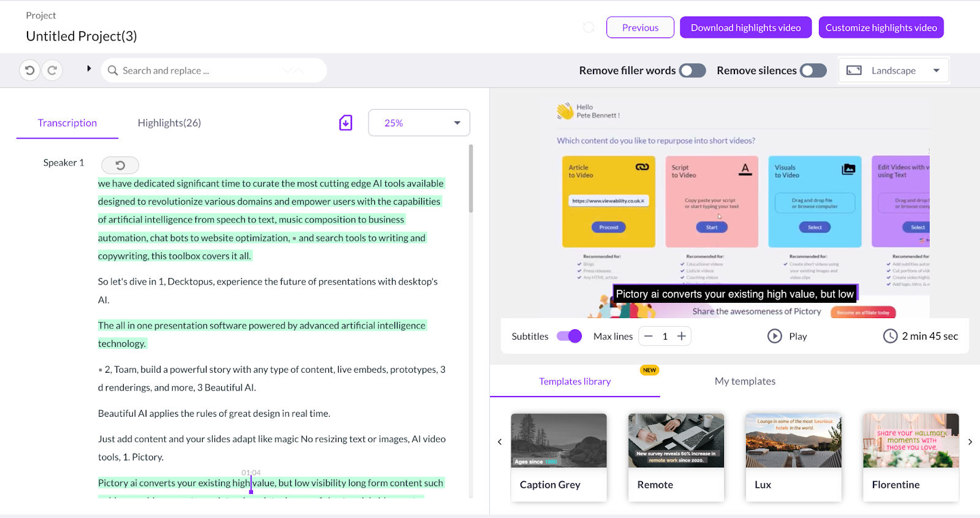Click the Max lines value 1
The width and height of the screenshot is (980, 518).
click(665, 336)
